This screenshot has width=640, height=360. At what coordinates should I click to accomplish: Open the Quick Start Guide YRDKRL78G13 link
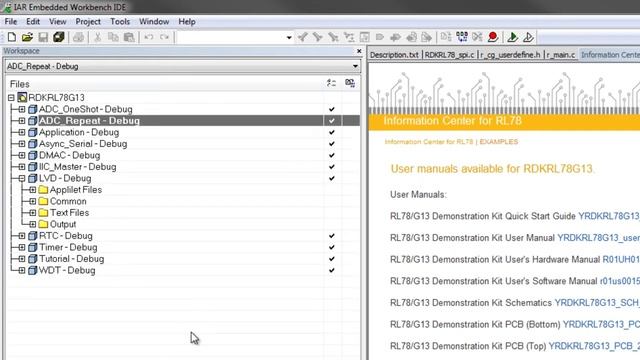click(x=609, y=216)
